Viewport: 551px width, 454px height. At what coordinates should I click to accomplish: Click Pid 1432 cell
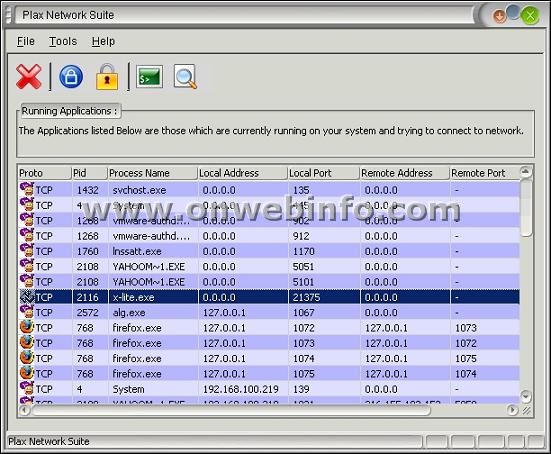pyautogui.click(x=87, y=190)
